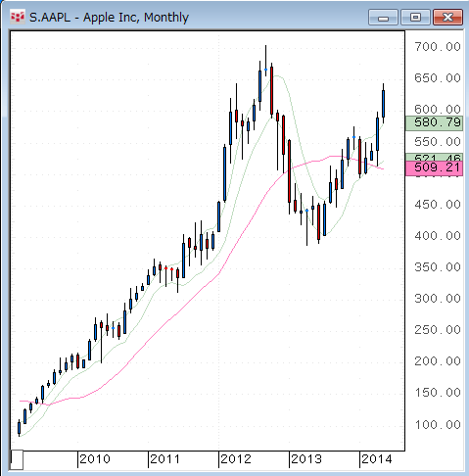Click the 300.00 price scale value
469x476 pixels.
pos(438,299)
